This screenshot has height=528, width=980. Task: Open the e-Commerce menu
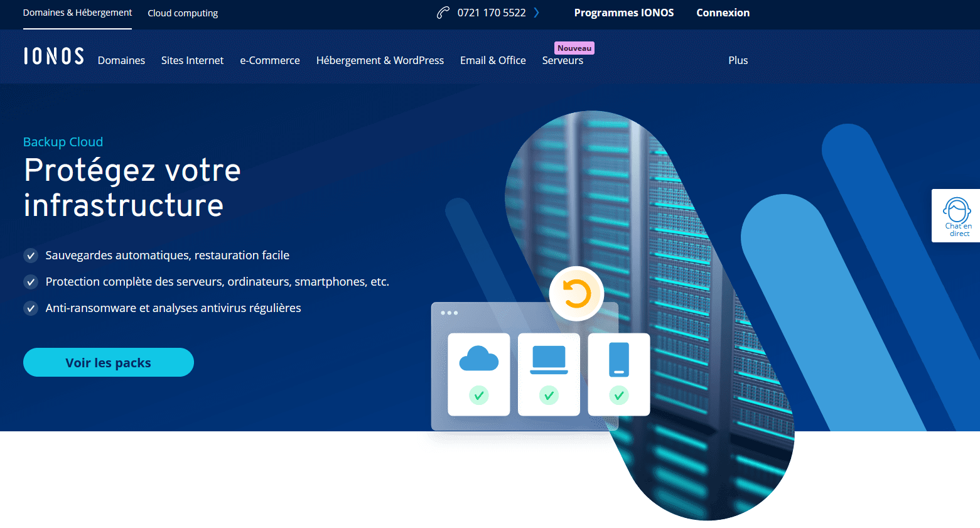click(270, 60)
